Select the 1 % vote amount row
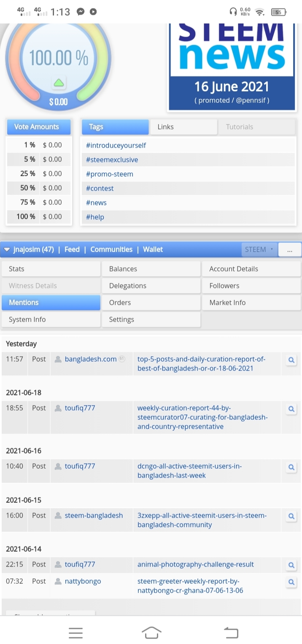 pyautogui.click(x=39, y=145)
